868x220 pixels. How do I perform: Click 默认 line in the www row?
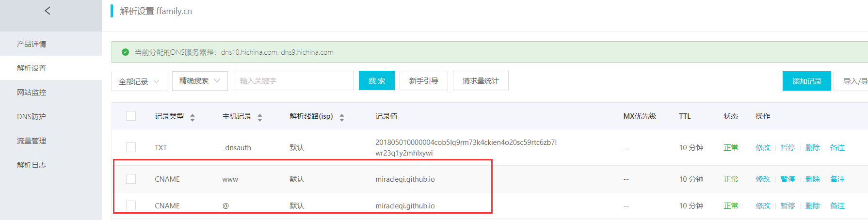click(297, 179)
